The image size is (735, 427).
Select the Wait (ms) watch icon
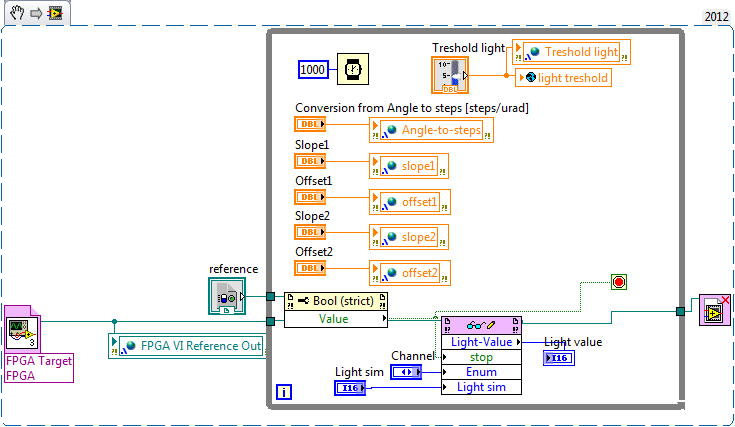(353, 69)
